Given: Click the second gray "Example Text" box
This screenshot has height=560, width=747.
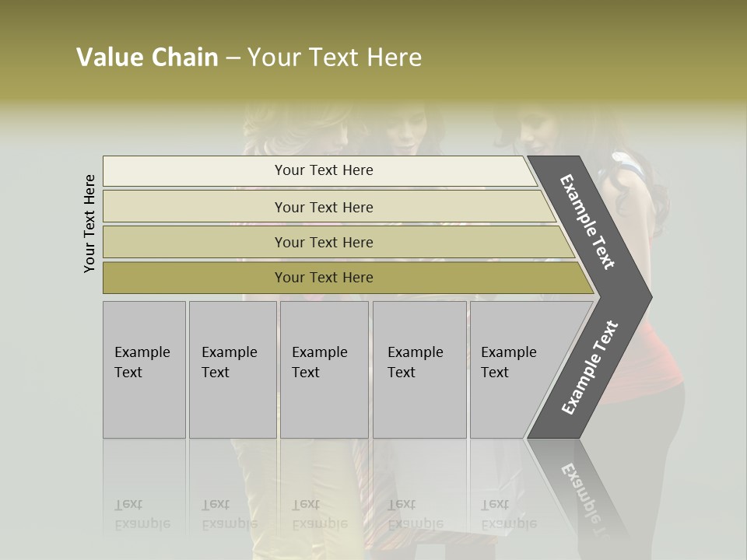Looking at the screenshot, I should pos(233,369).
